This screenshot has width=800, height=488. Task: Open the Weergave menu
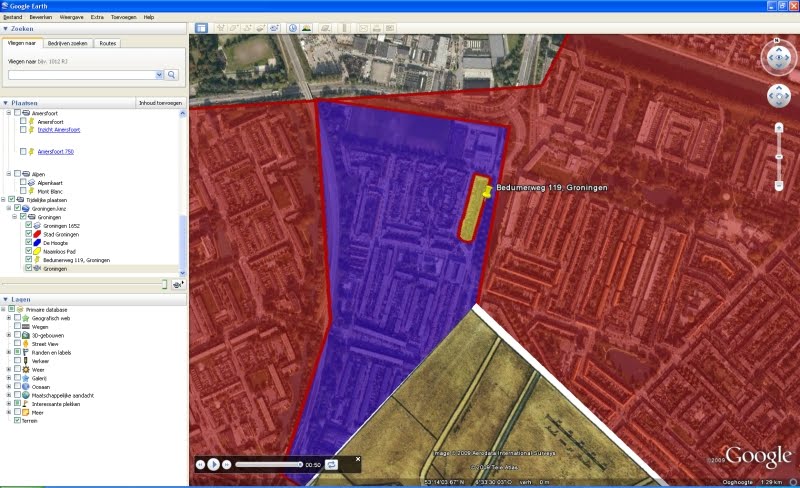(x=71, y=17)
